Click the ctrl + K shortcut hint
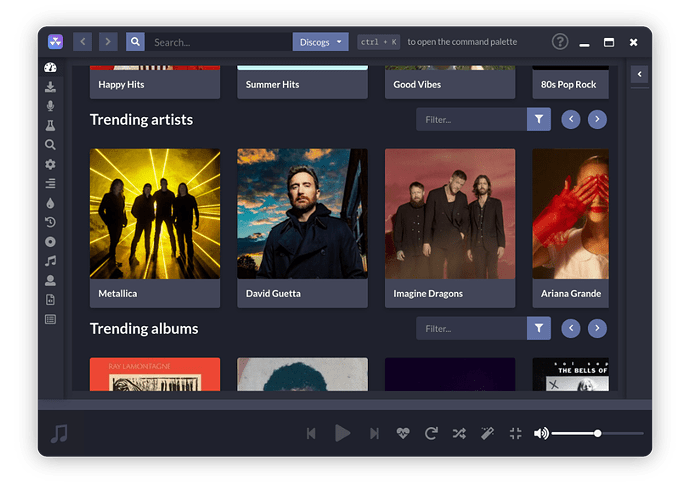 pyautogui.click(x=378, y=42)
